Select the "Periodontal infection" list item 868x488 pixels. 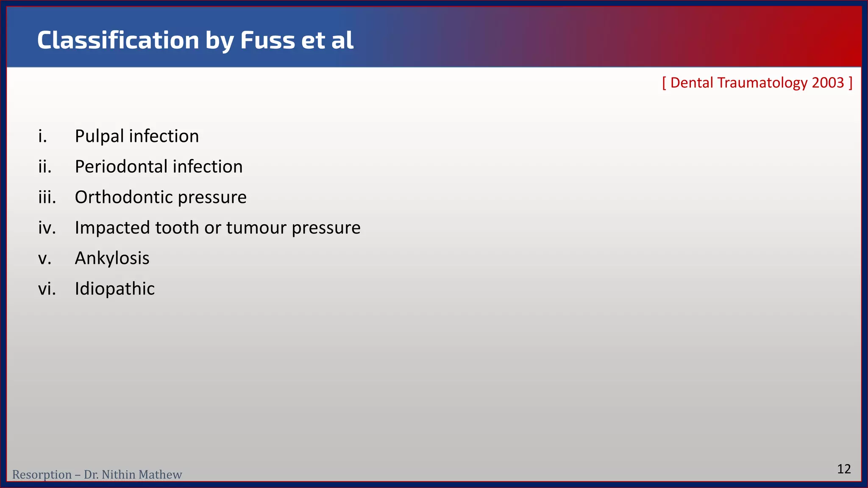tap(159, 167)
